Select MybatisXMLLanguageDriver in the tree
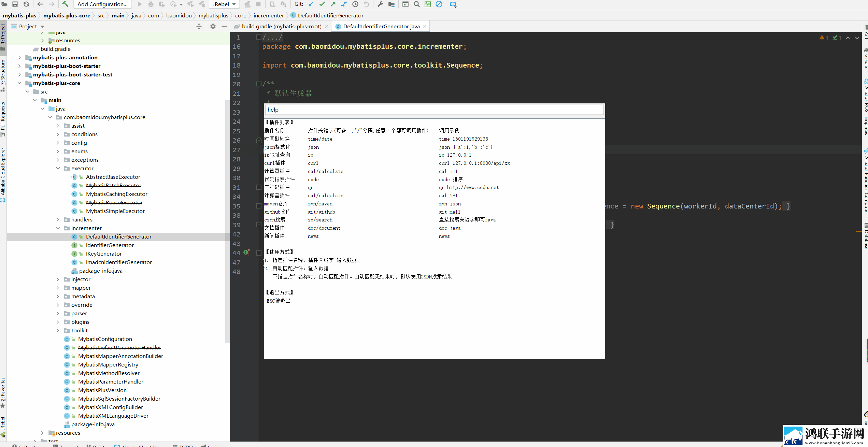Image resolution: width=868 pixels, height=447 pixels. coord(113,416)
